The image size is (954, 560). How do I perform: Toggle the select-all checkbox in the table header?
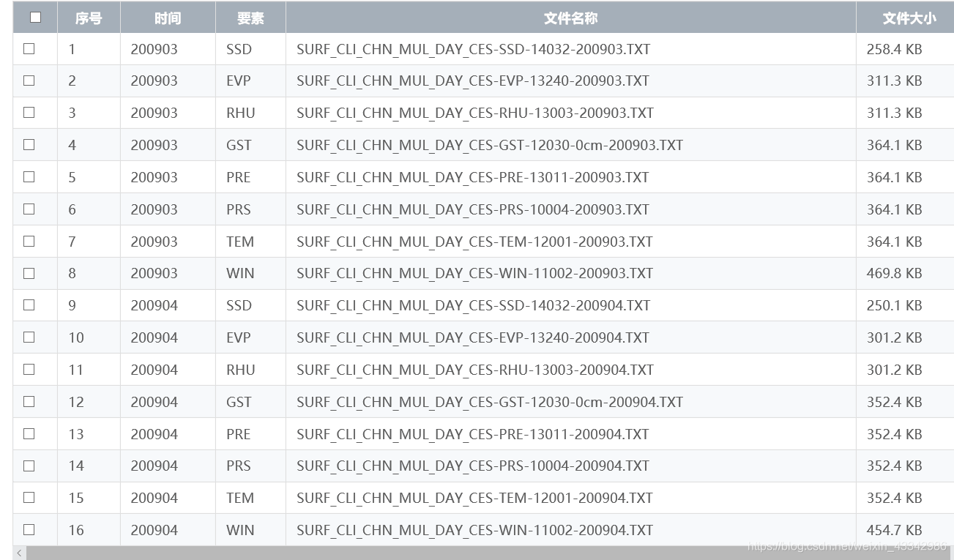(x=35, y=18)
